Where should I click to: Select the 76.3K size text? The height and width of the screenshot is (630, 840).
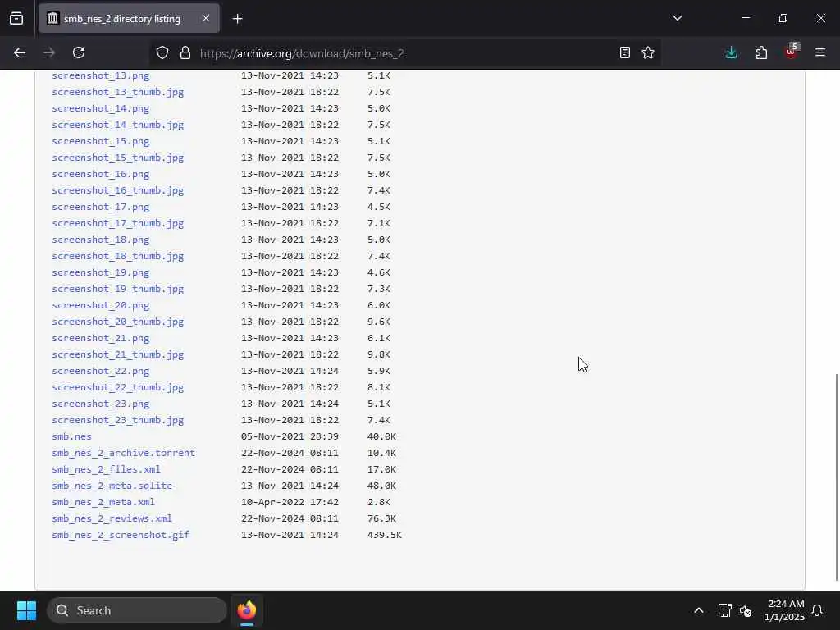point(381,518)
